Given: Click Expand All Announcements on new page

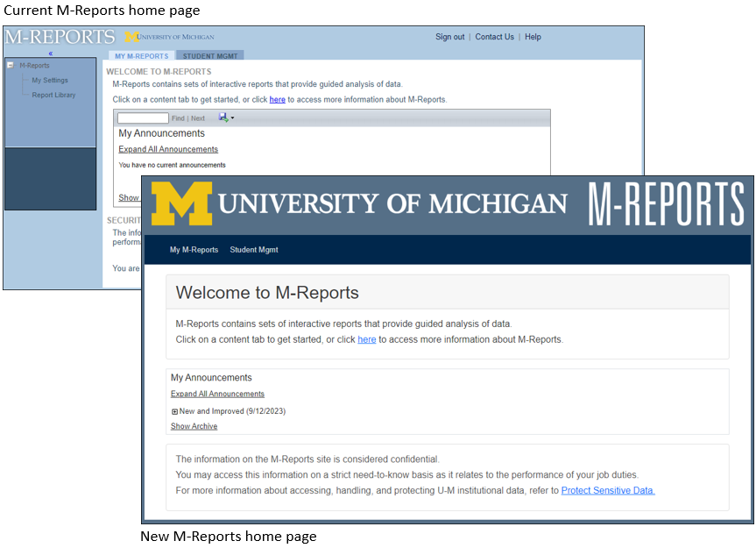Looking at the screenshot, I should click(x=217, y=394).
